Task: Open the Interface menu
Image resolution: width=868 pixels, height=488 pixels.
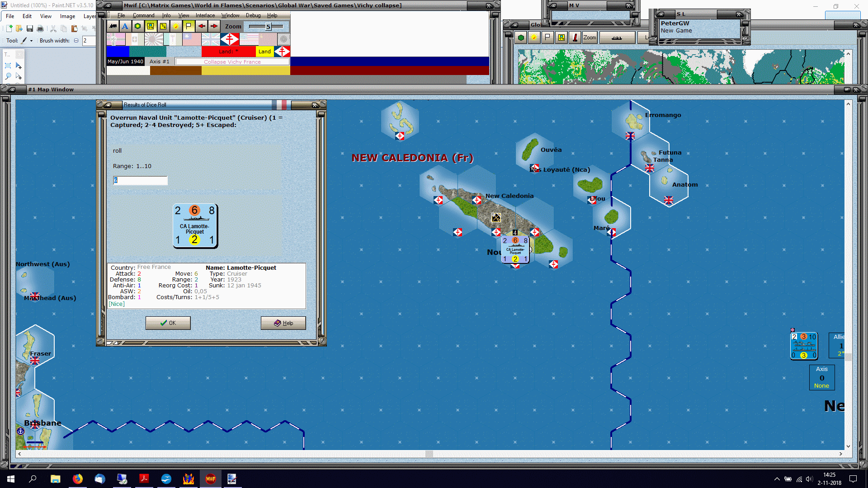Action: 205,15
